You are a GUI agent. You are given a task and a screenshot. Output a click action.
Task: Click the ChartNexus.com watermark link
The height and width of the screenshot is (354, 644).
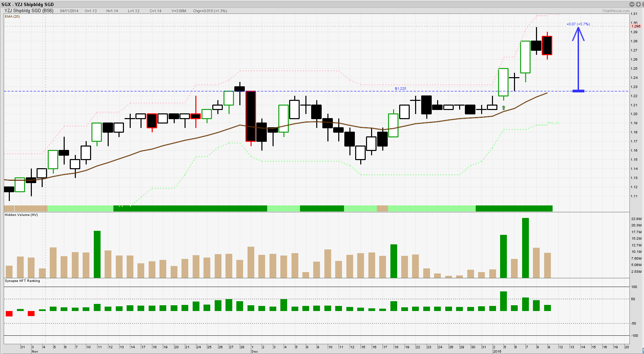click(x=616, y=11)
